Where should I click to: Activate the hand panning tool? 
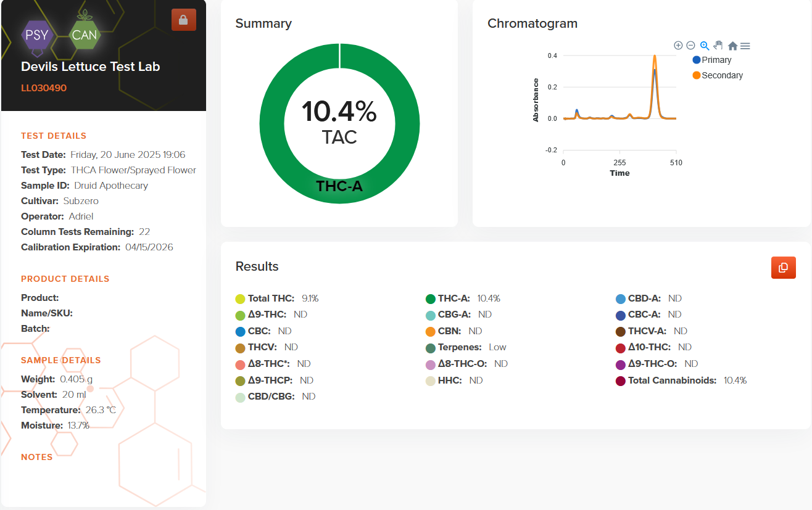point(718,46)
